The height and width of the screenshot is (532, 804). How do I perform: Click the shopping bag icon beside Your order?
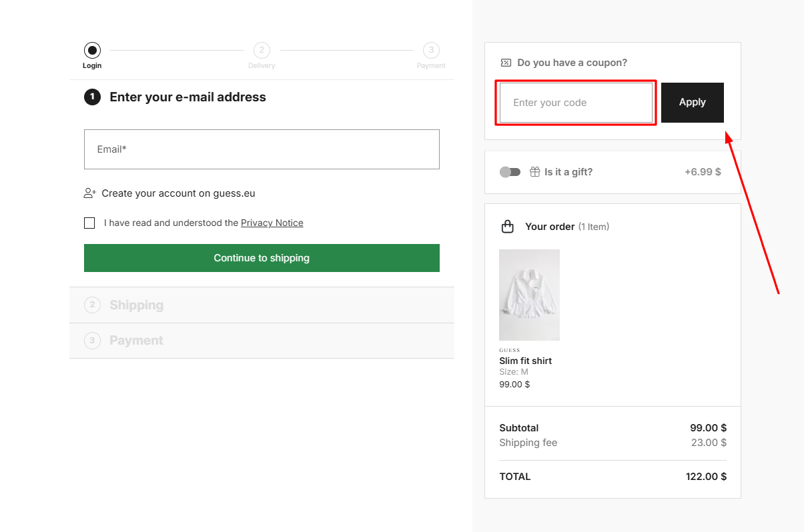coord(508,227)
